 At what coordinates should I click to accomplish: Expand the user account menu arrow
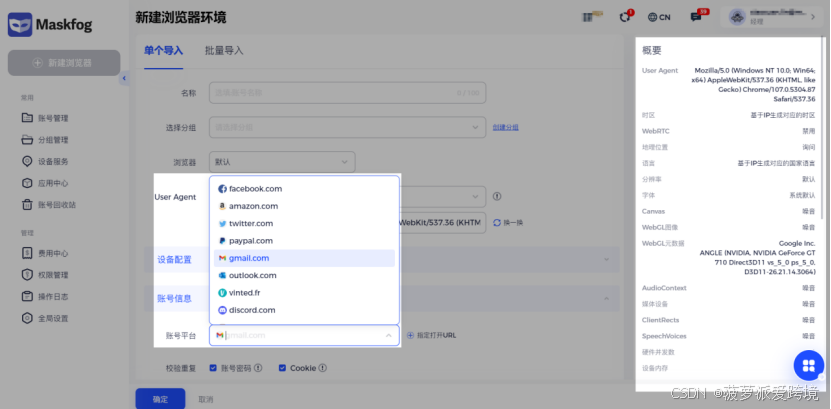815,17
